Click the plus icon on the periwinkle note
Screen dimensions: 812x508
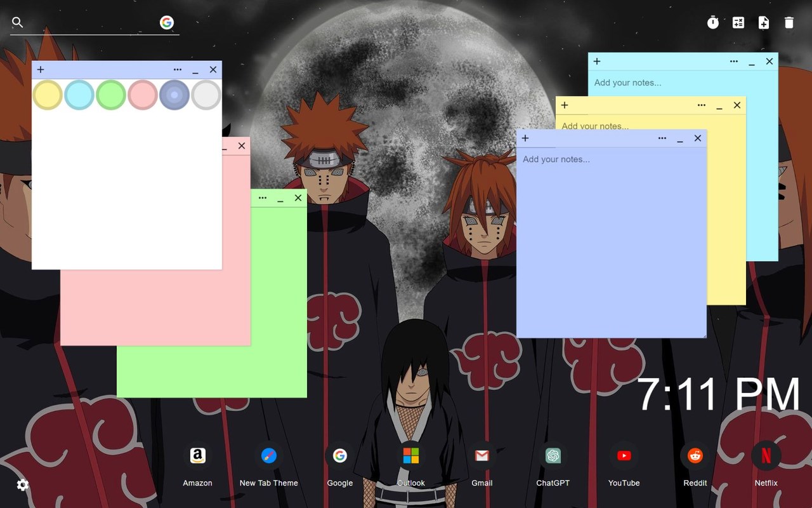[x=525, y=138]
